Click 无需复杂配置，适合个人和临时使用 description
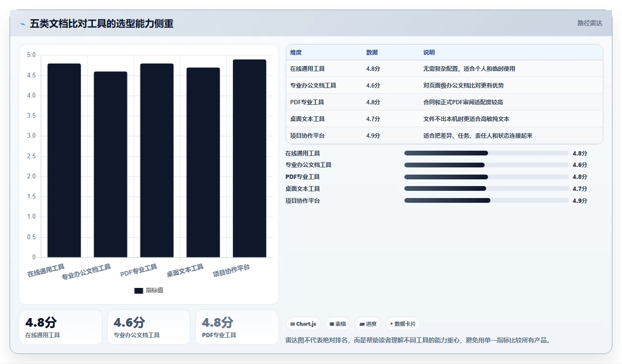 tap(469, 69)
